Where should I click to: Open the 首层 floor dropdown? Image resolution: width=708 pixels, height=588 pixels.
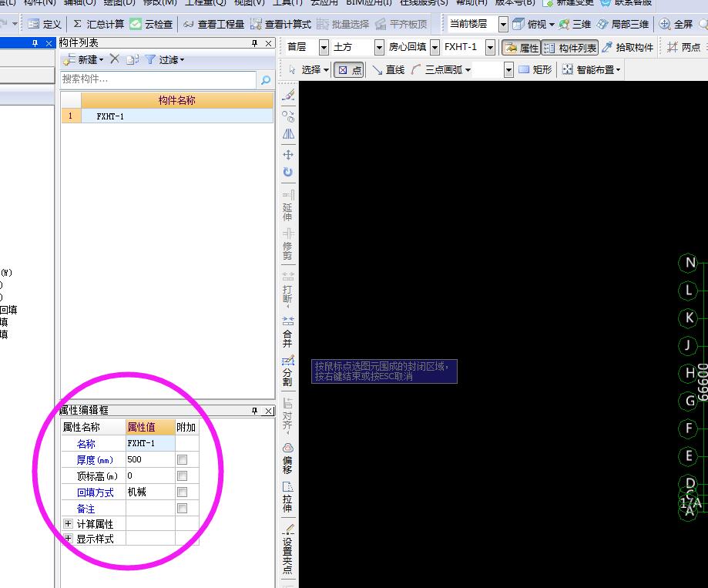[324, 47]
